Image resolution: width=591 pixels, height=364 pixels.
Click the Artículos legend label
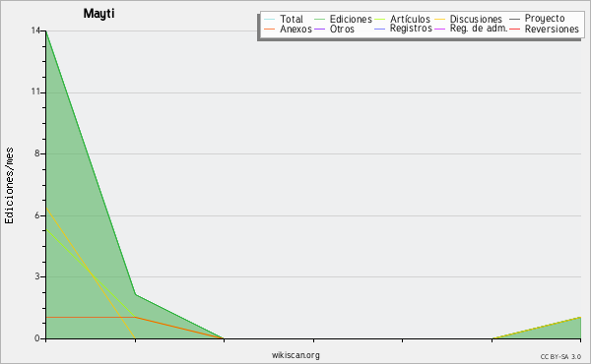coord(410,19)
